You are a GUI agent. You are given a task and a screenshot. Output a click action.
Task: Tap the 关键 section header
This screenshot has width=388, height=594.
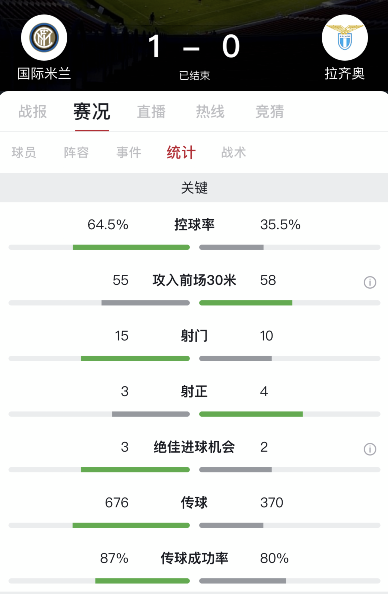[194, 188]
